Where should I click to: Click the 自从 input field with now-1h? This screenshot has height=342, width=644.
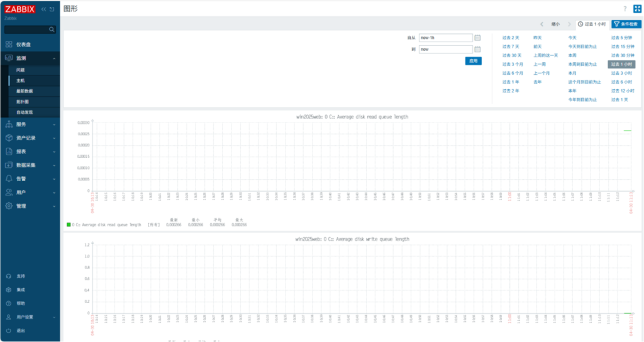click(445, 38)
